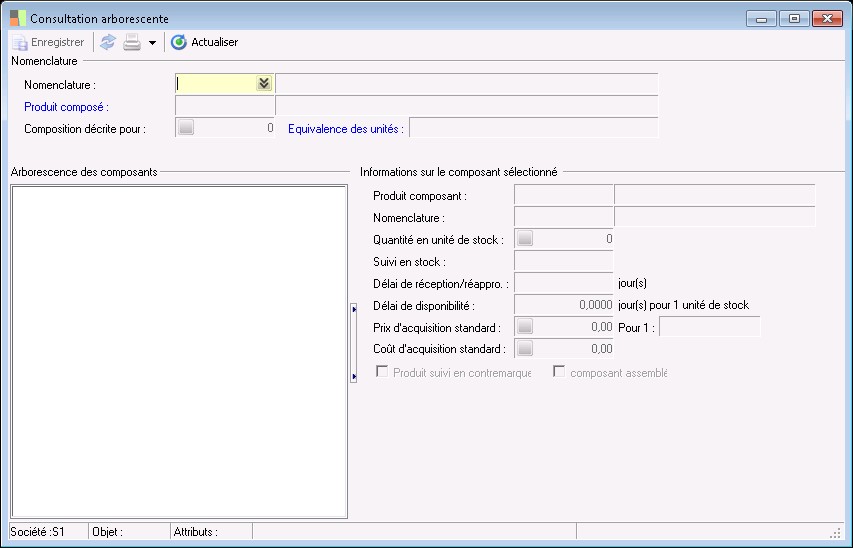
Task: Click the lower splitter arrow between panels
Action: point(354,377)
